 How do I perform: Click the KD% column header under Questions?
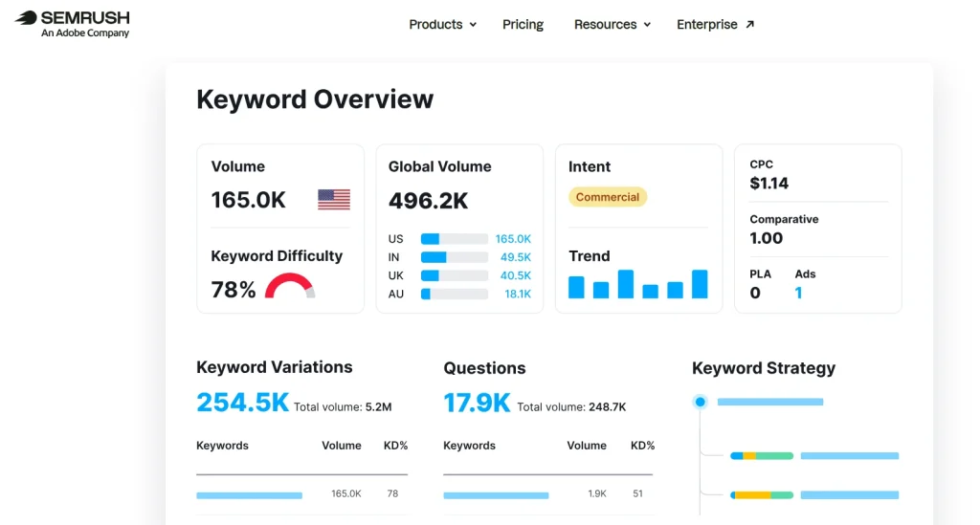tap(642, 446)
